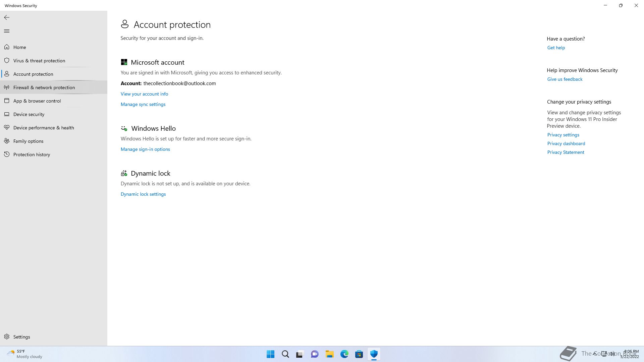The width and height of the screenshot is (644, 362).
Task: Launch Microsoft Edge from the taskbar
Action: click(x=344, y=354)
